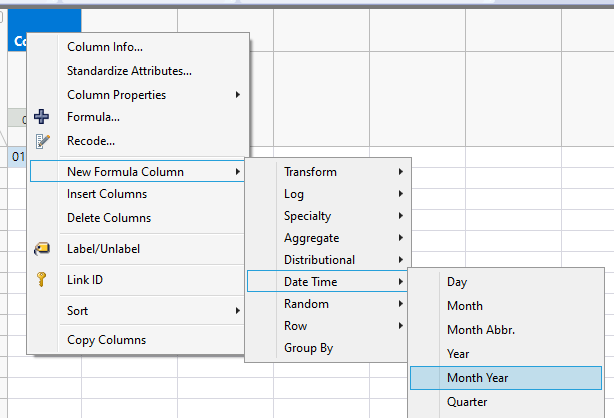Viewport: 614px width, 418px height.
Task: Click the Formula plus icon
Action: [42, 117]
